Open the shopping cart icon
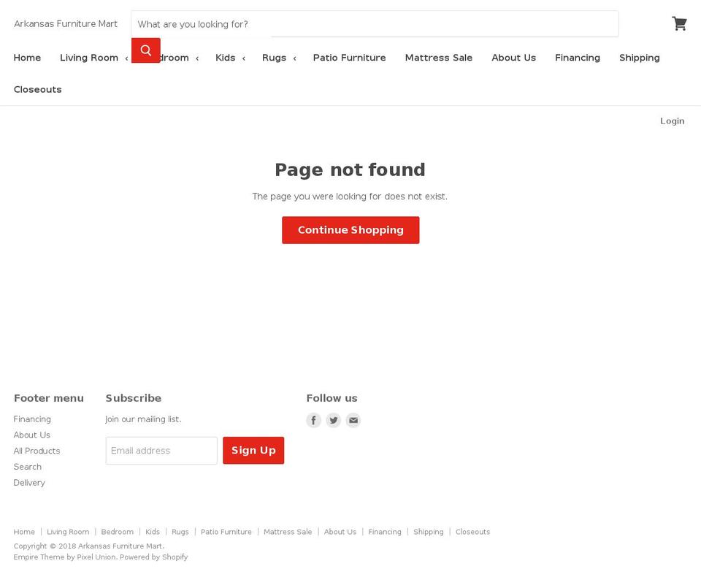 coord(679,23)
